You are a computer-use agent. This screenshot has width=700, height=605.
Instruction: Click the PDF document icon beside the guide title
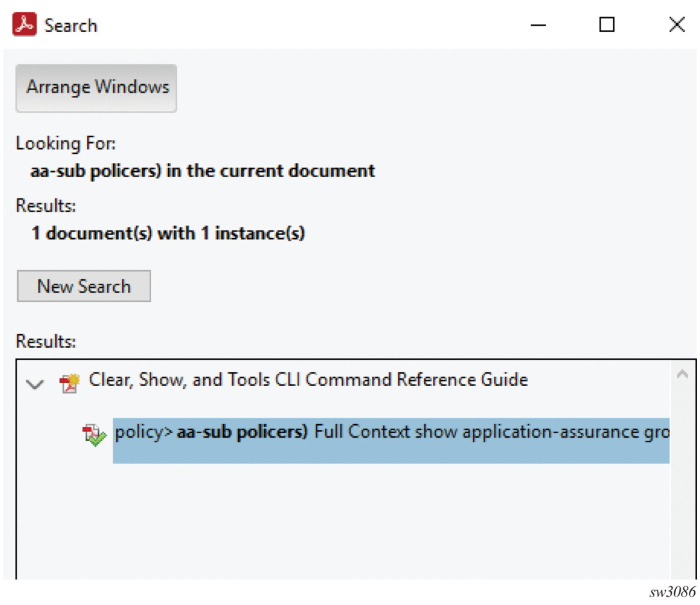pos(69,383)
